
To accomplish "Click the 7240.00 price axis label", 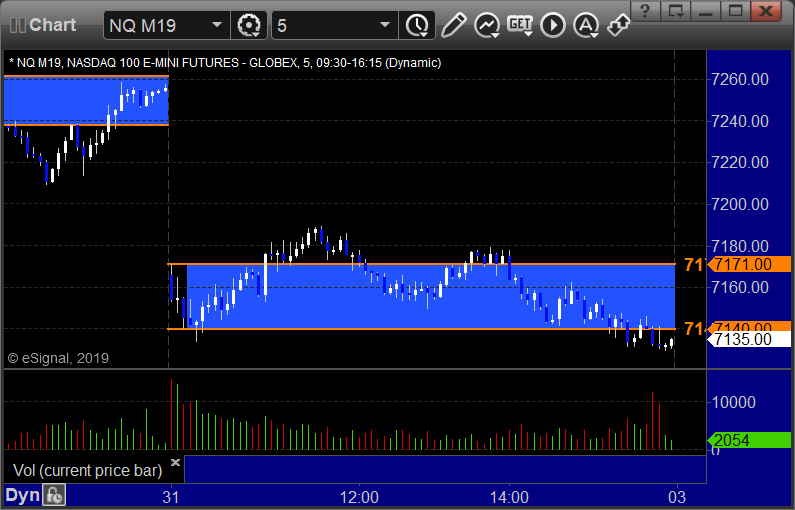I will (x=740, y=121).
